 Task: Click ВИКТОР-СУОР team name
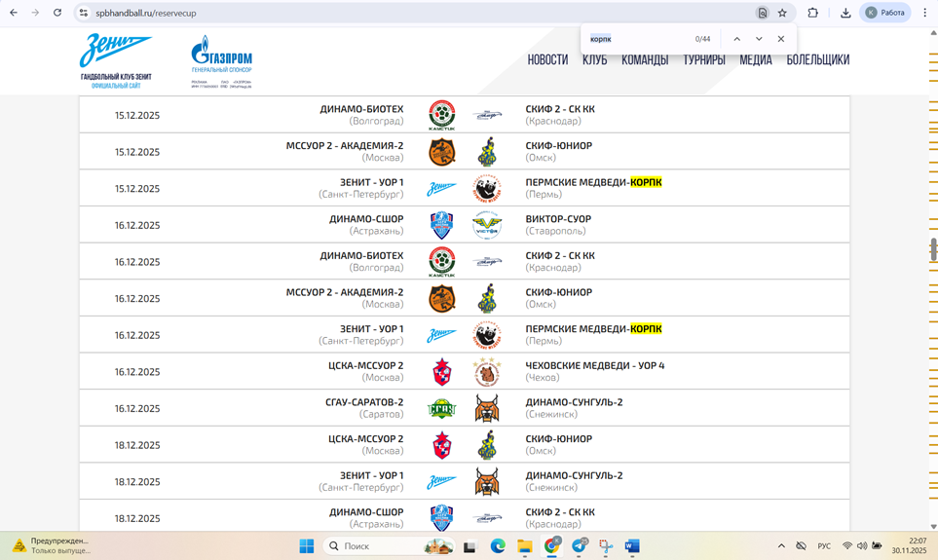[x=558, y=219]
